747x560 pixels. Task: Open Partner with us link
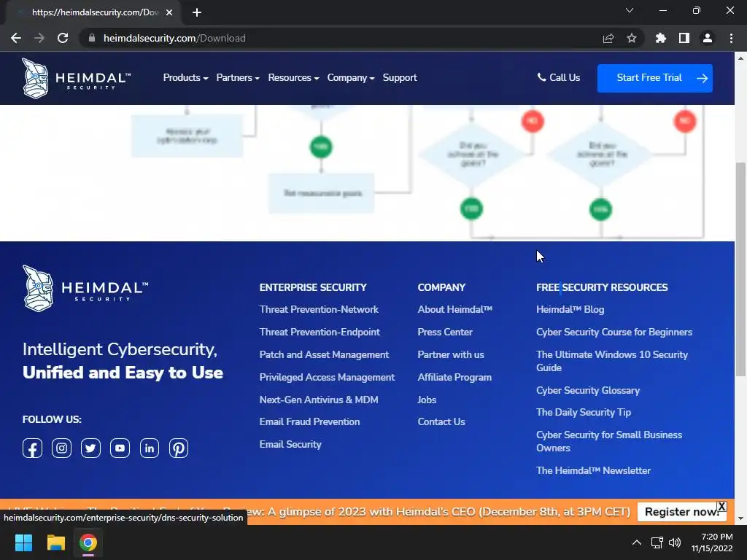[451, 355]
